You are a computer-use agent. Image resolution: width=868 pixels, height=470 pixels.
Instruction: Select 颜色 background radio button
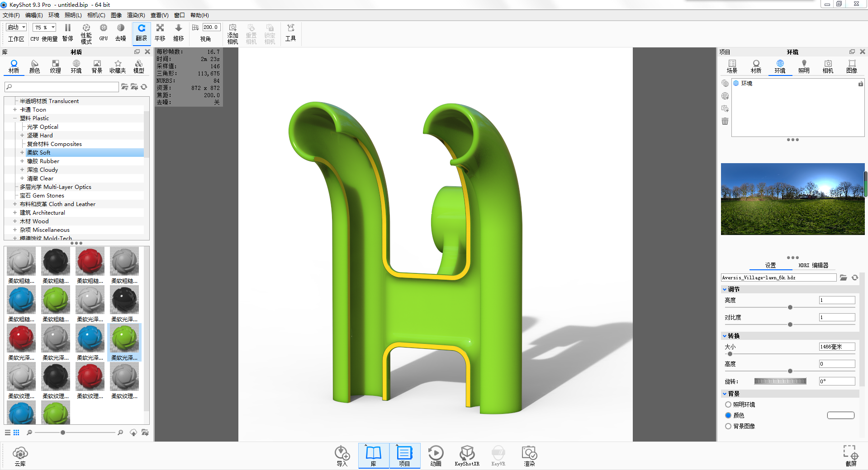pyautogui.click(x=728, y=415)
